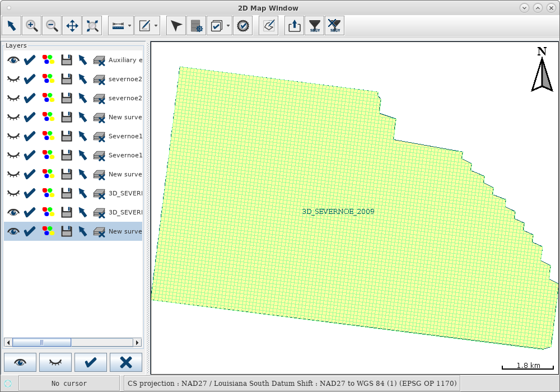This screenshot has width=560, height=392.
Task: Activate the zoom out tool
Action: pos(52,26)
